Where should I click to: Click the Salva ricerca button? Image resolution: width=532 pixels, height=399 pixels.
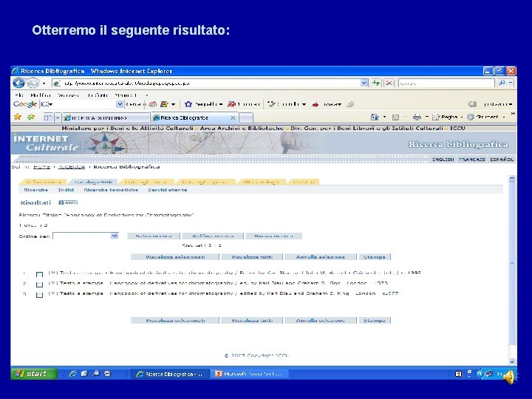154,236
